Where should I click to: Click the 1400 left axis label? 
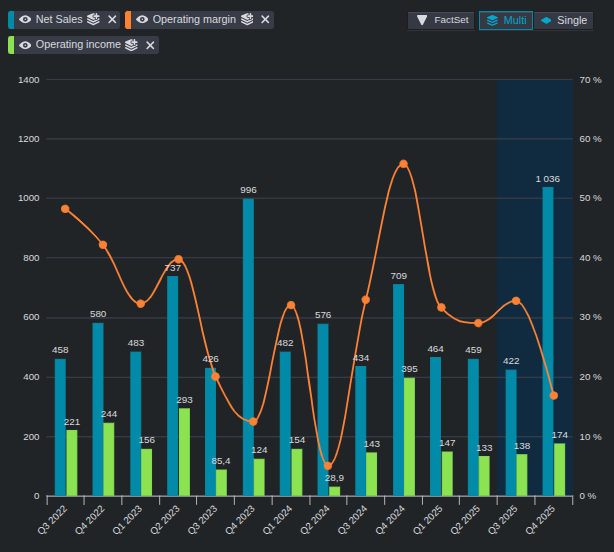pyautogui.click(x=29, y=80)
